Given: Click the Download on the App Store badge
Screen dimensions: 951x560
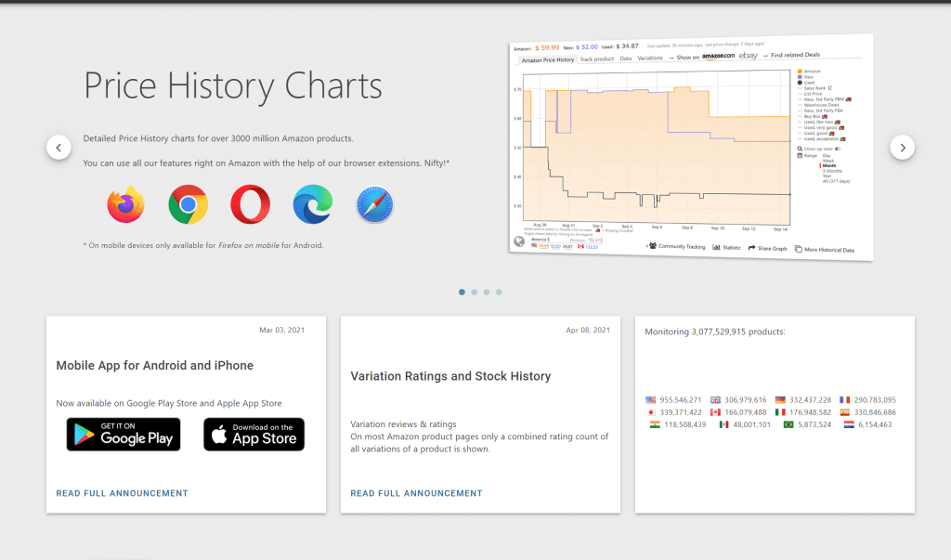Looking at the screenshot, I should pos(254,434).
